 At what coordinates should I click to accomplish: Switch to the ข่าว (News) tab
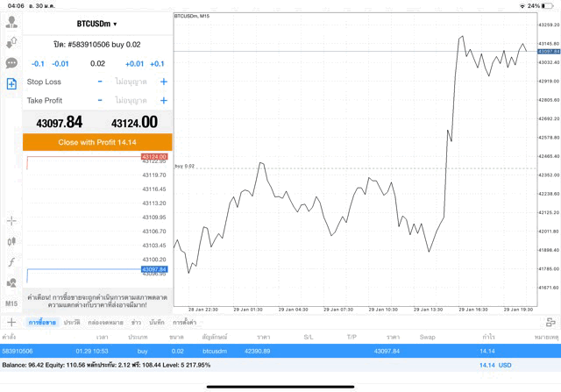136,323
